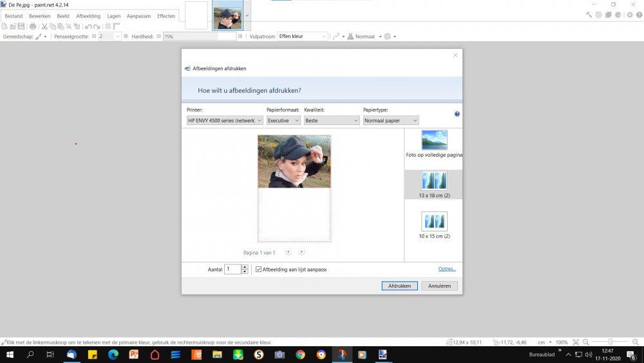Viewport: 644px width, 363px height.
Task: Click the save floppy icon in toolbar
Action: (x=21, y=26)
